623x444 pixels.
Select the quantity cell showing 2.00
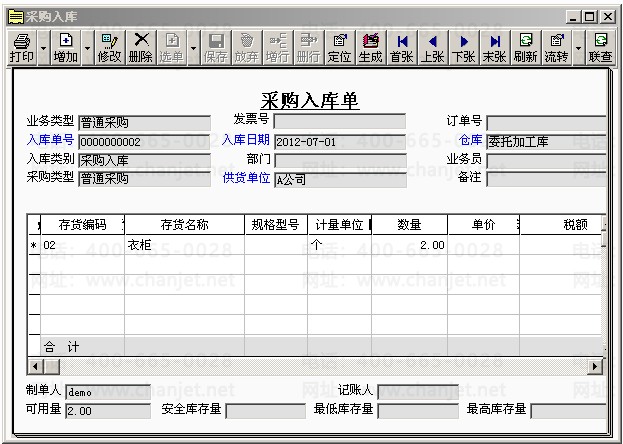(410, 245)
